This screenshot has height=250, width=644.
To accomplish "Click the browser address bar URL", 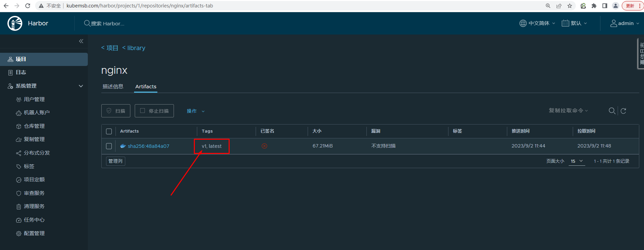I will point(140,6).
